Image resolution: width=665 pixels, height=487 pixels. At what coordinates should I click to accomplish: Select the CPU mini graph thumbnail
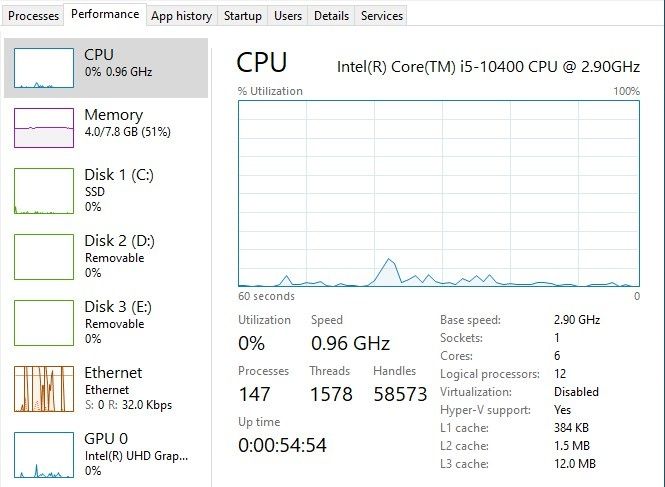[x=44, y=67]
